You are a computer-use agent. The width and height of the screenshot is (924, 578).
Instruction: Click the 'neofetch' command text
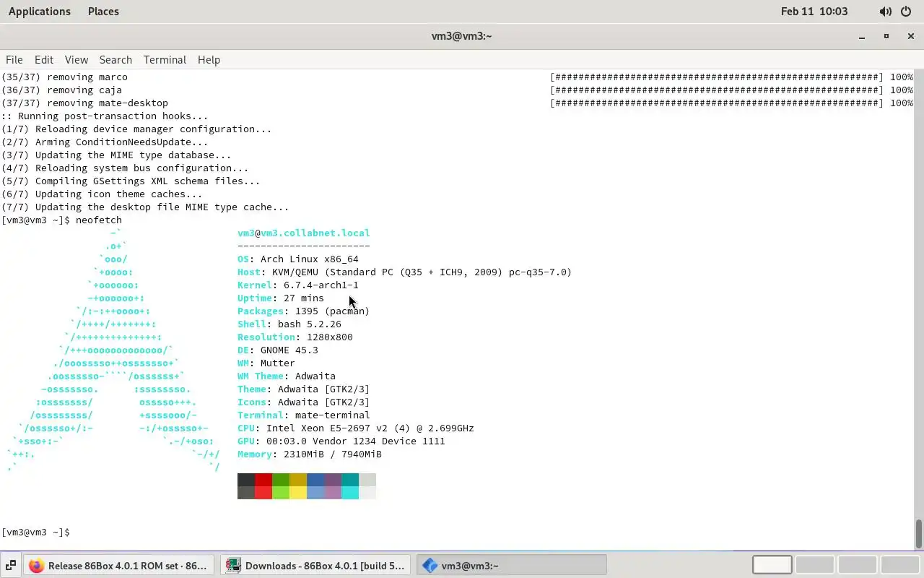99,220
